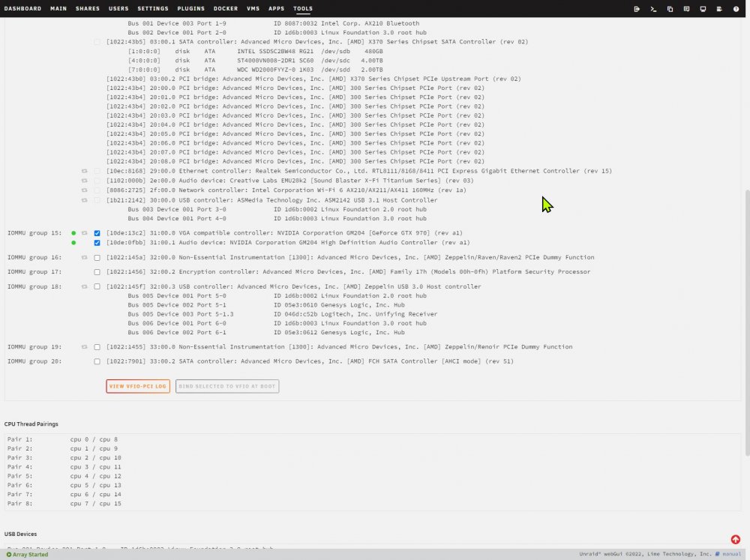Open the feedback icon in the top bar
Viewport: 750px width, 560px height.
pos(686,8)
